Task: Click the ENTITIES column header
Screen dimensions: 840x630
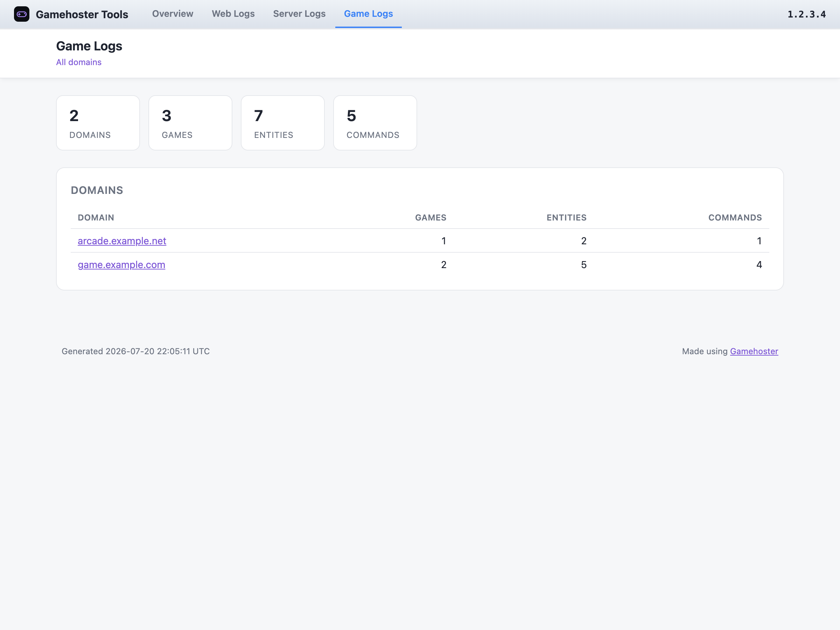Action: [x=567, y=218]
